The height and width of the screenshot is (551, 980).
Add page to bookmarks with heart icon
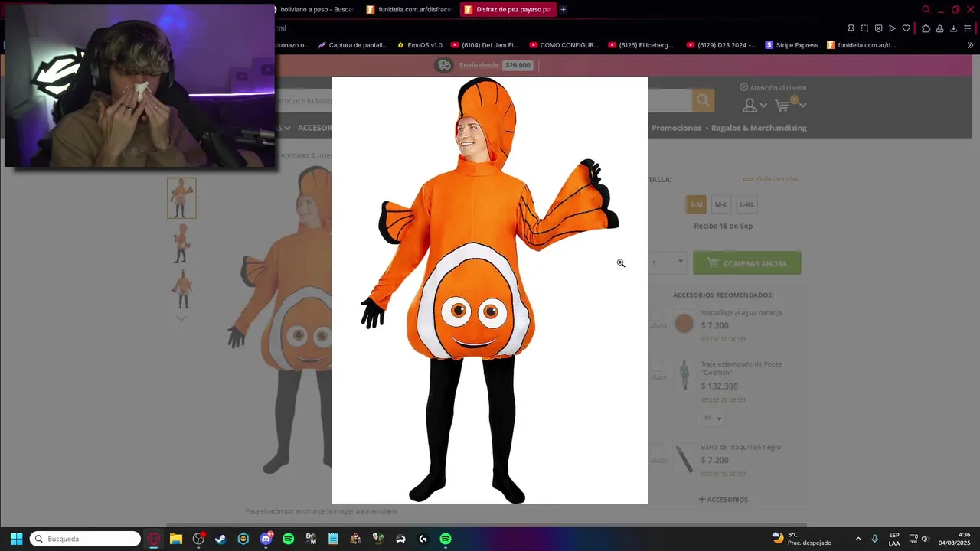pos(906,28)
